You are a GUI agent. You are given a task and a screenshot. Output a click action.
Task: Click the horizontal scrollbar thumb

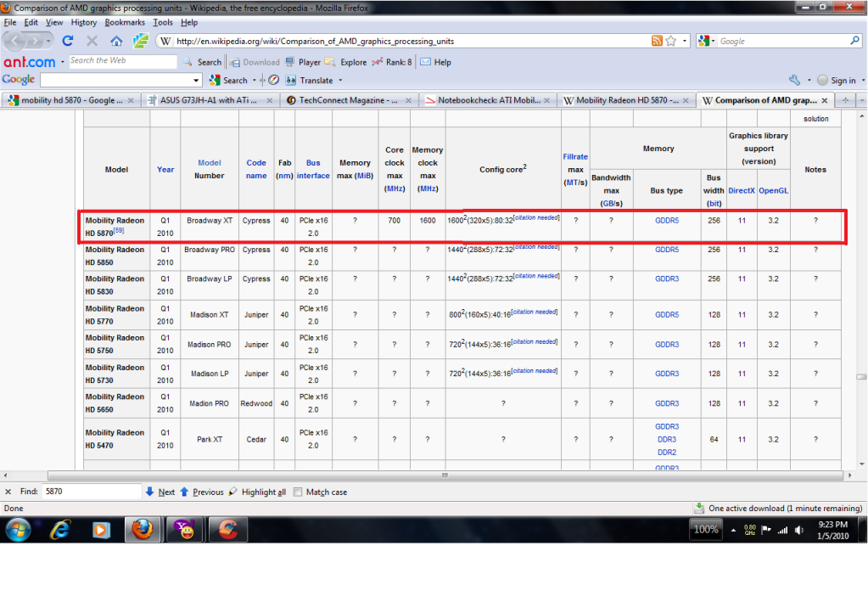445,475
